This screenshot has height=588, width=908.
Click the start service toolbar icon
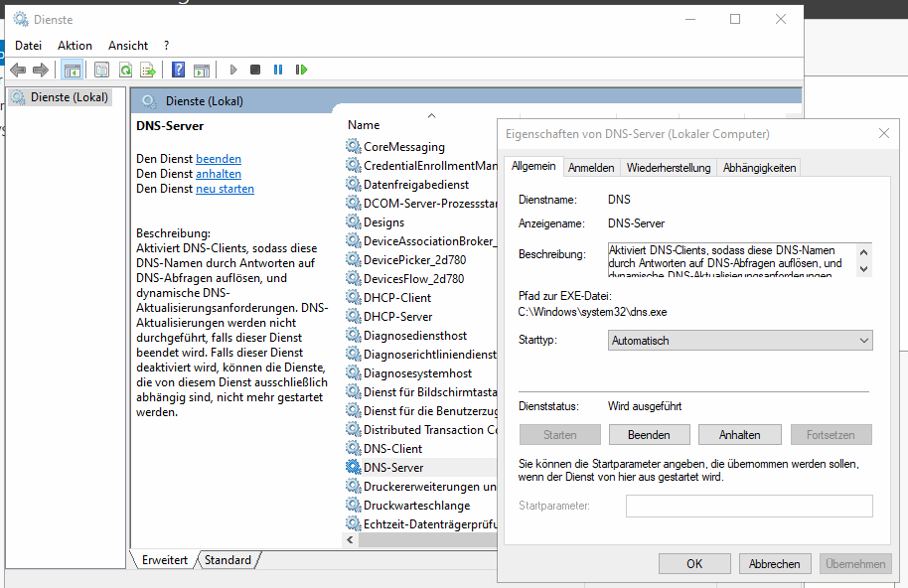[232, 70]
